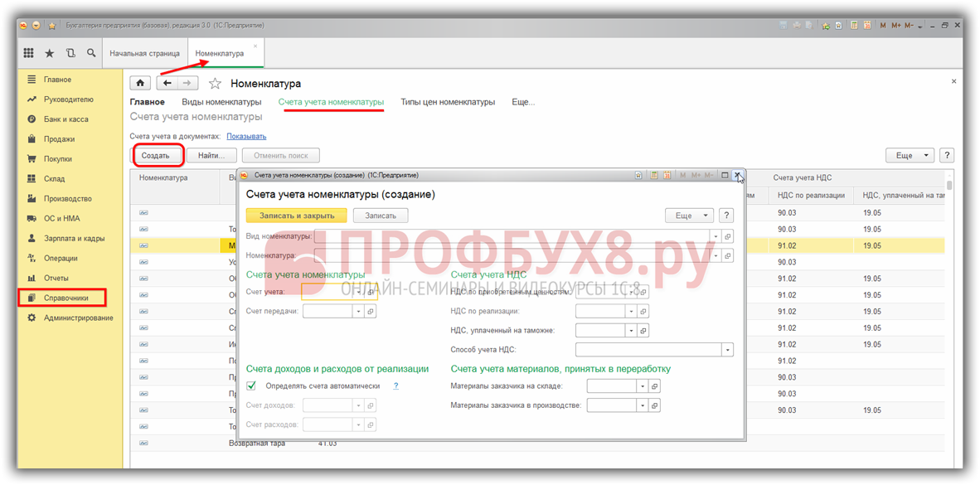
Task: Open the Склад section in the sidebar
Action: coord(70,179)
